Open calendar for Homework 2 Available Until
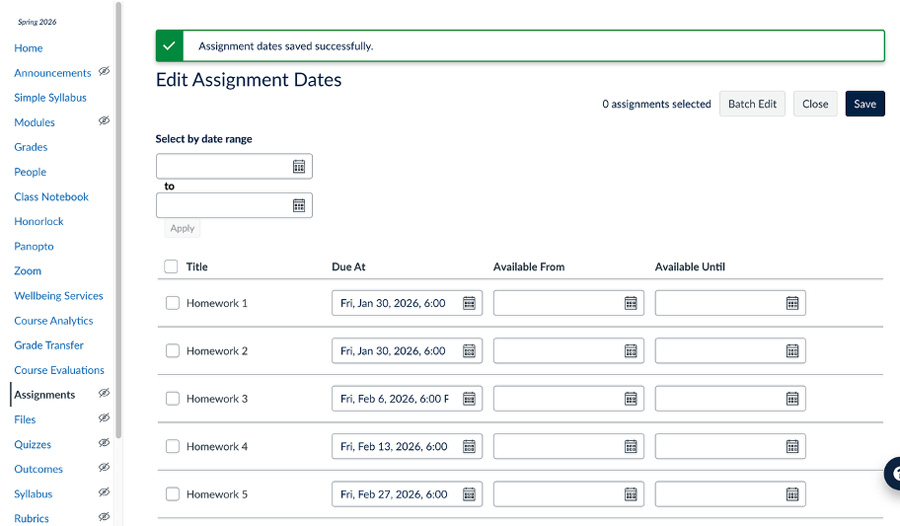Image resolution: width=900 pixels, height=526 pixels. point(792,351)
